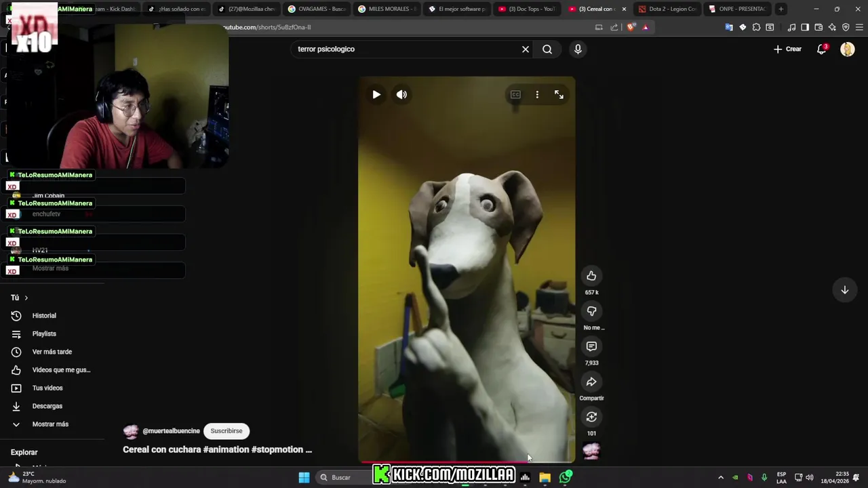868x488 pixels.
Task: Close the 'Cereal con' active tab
Action: 624,9
